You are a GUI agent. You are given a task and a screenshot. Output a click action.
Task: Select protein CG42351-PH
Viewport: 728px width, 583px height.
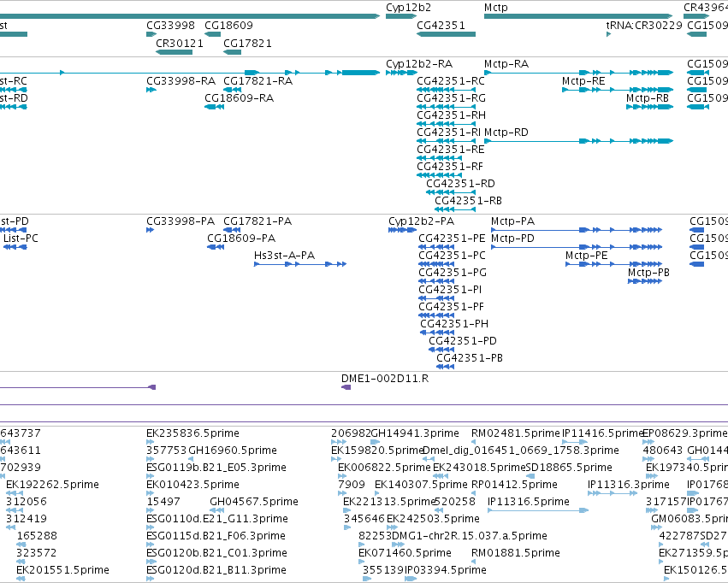[x=437, y=333]
